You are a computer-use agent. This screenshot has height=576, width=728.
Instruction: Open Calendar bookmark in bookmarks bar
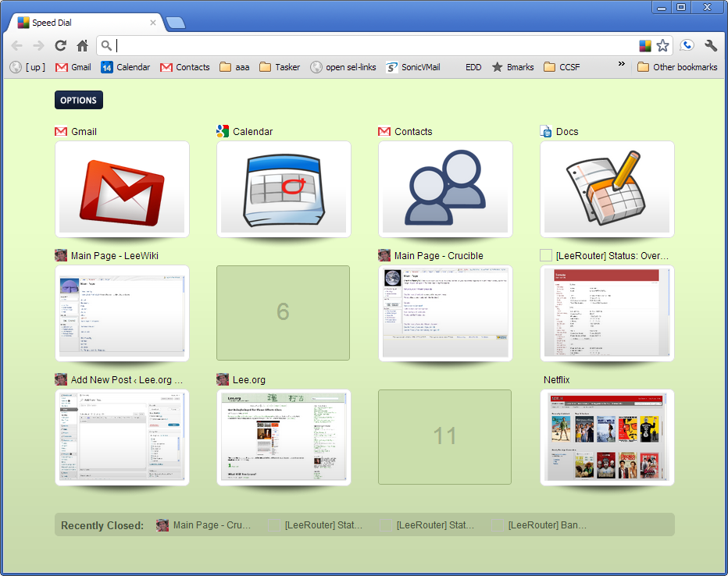pos(125,67)
